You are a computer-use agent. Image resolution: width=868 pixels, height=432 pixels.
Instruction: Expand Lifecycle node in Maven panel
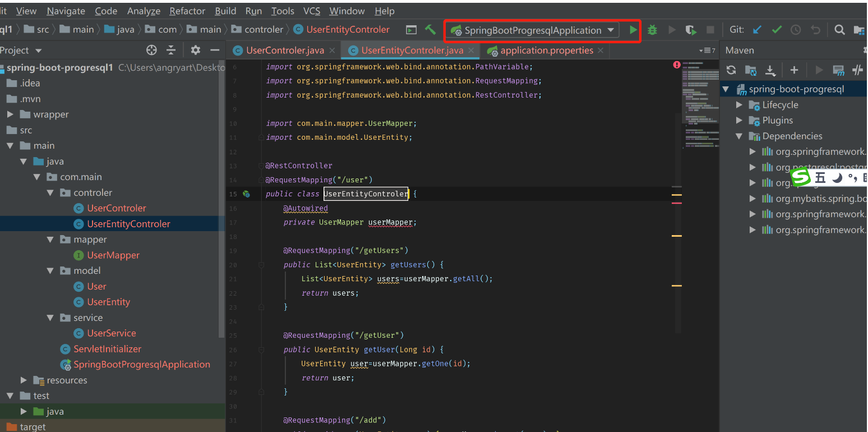(x=739, y=105)
